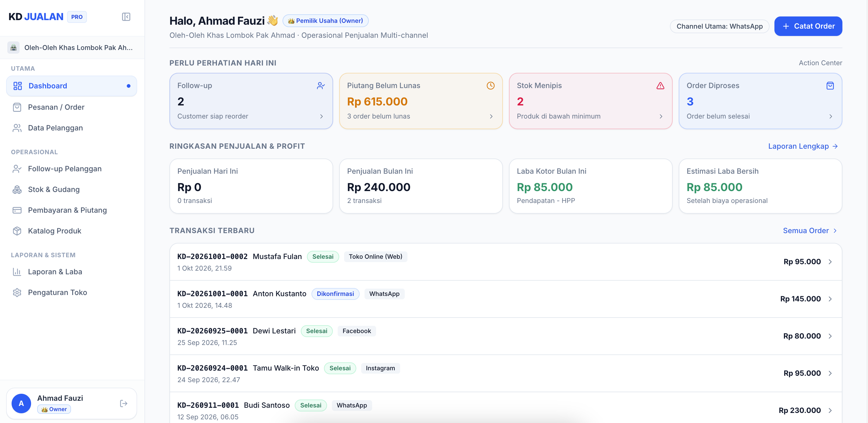This screenshot has height=423, width=868.
Task: Open Pesanan / Order menu item
Action: tap(71, 107)
